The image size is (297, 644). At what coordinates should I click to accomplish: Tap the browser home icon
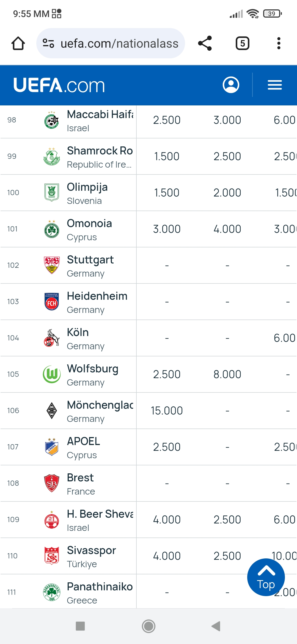click(x=18, y=43)
